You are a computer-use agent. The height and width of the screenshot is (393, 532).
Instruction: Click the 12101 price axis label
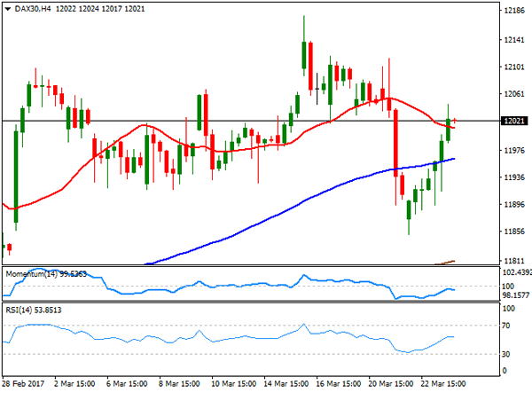point(514,67)
